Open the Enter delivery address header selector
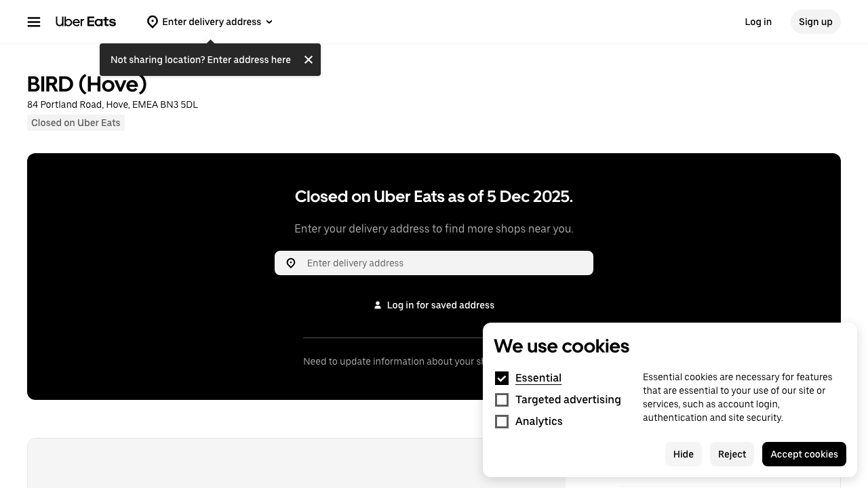 tap(212, 22)
